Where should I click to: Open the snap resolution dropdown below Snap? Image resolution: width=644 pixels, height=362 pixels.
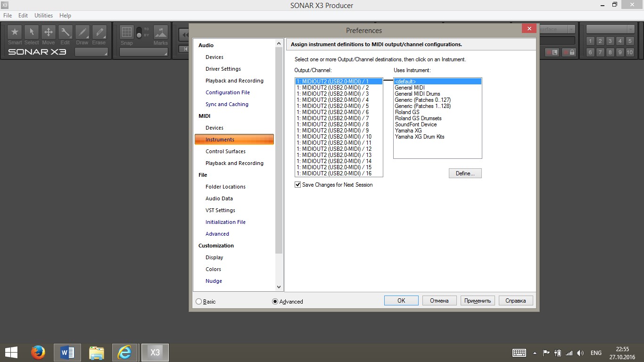pos(144,52)
